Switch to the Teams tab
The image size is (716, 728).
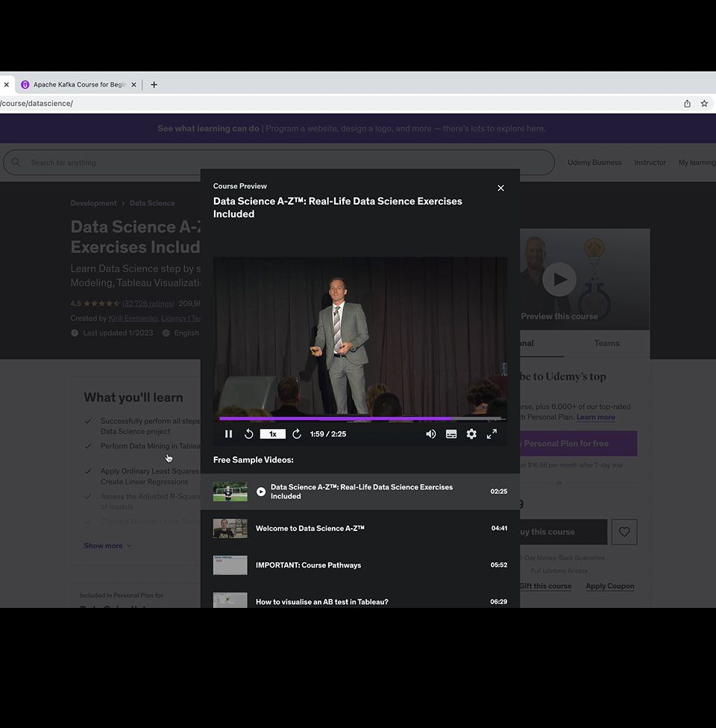pyautogui.click(x=606, y=343)
